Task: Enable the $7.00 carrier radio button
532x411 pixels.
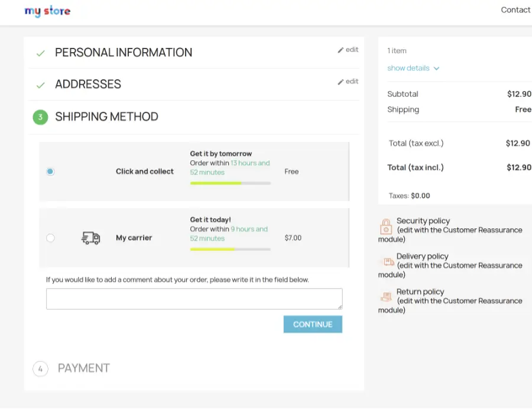Action: [x=50, y=237]
